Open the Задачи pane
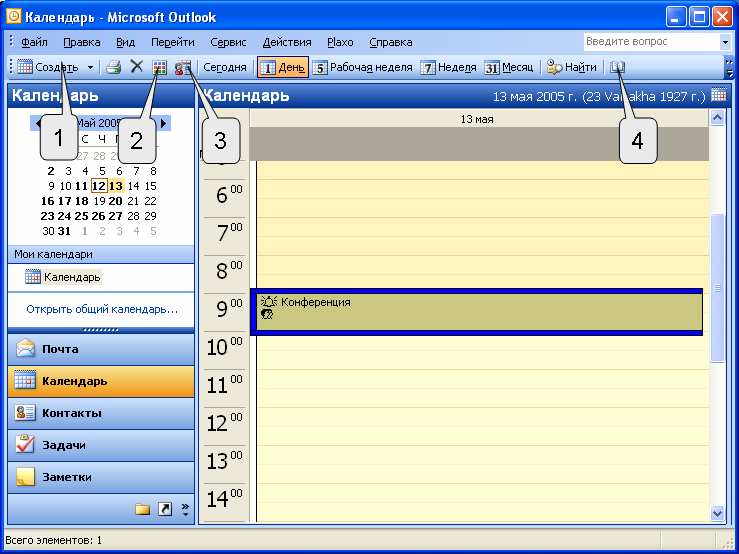 pyautogui.click(x=101, y=445)
